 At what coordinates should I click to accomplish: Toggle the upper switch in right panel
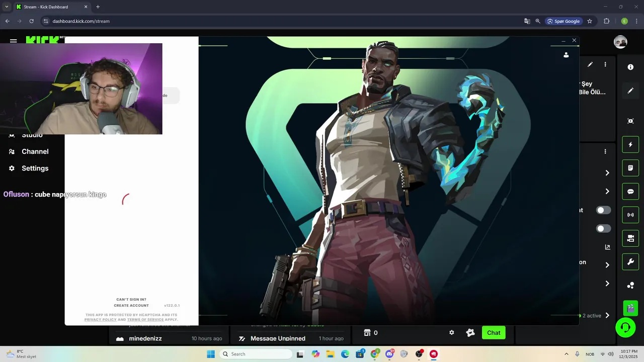603,210
